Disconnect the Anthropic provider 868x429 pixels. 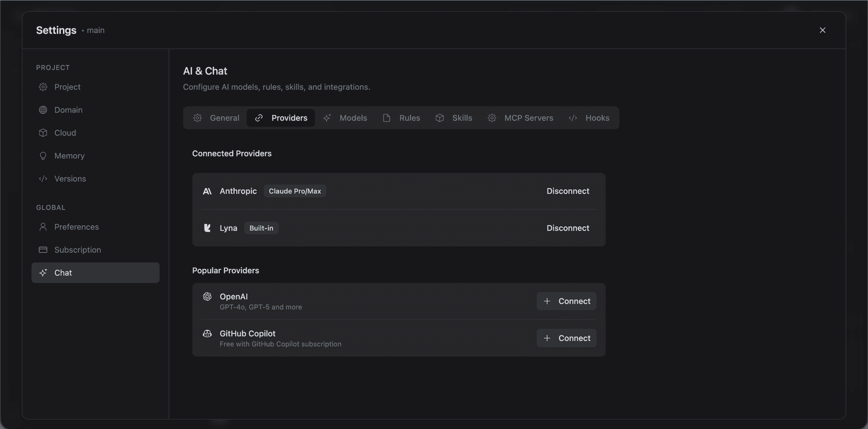click(x=568, y=191)
